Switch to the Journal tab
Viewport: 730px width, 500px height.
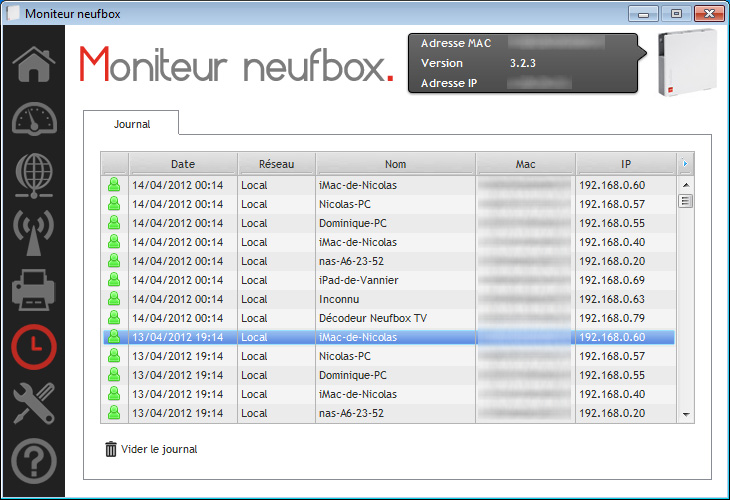[131, 124]
